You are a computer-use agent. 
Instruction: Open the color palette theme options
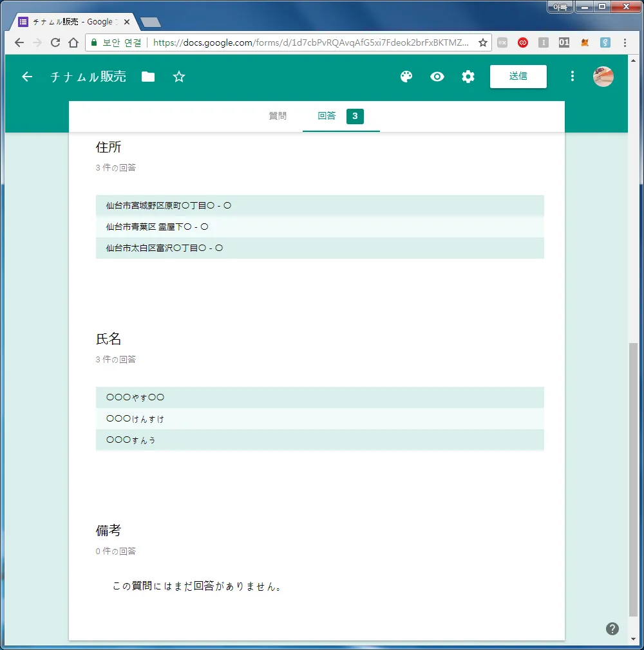point(406,77)
